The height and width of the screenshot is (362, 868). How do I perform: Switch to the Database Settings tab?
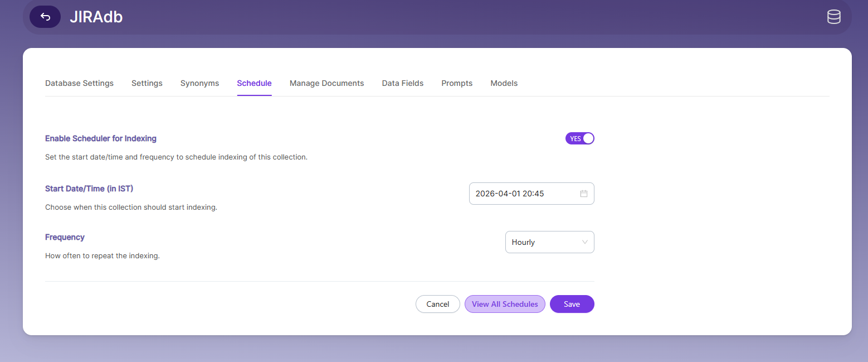click(79, 83)
